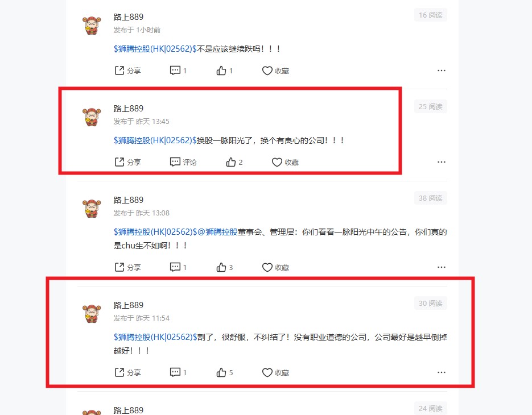Like the post with 2 thumbs up
The image size is (532, 415).
click(x=234, y=162)
